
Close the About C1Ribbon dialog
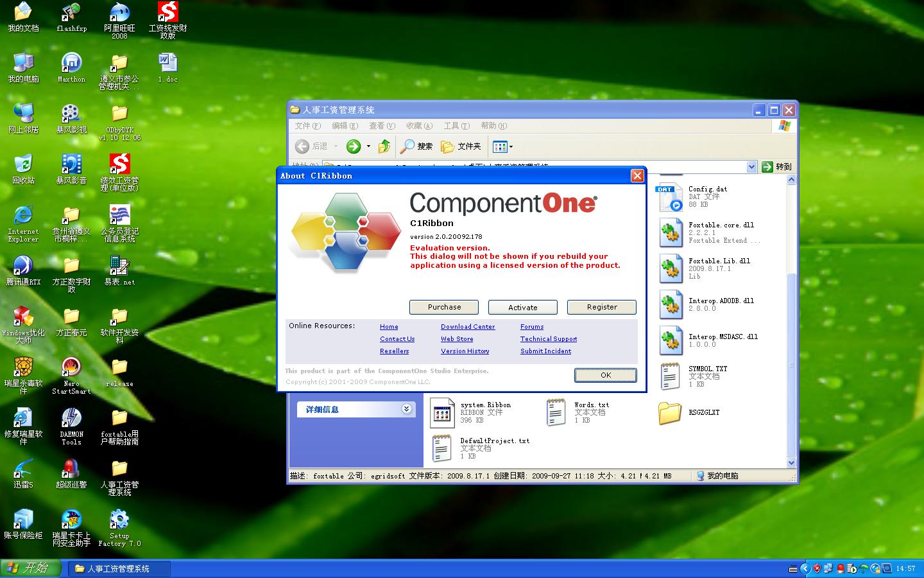pyautogui.click(x=637, y=175)
